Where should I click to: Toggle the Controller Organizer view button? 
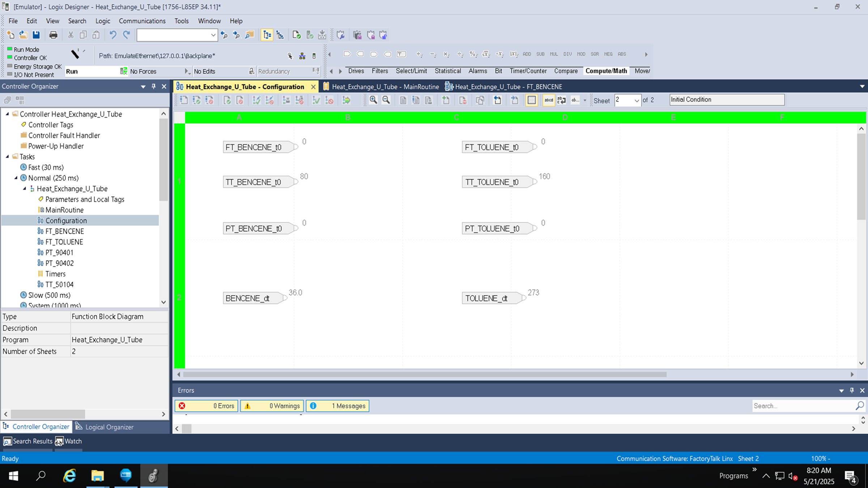pos(267,35)
